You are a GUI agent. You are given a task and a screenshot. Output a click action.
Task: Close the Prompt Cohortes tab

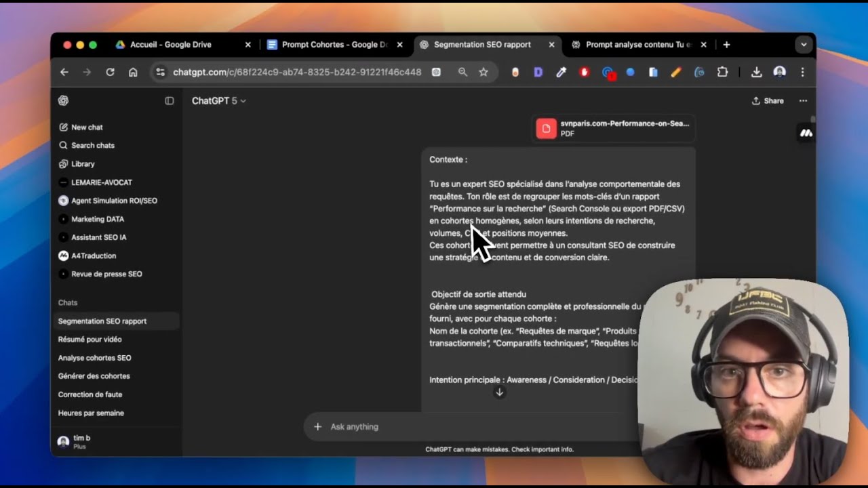coord(399,45)
